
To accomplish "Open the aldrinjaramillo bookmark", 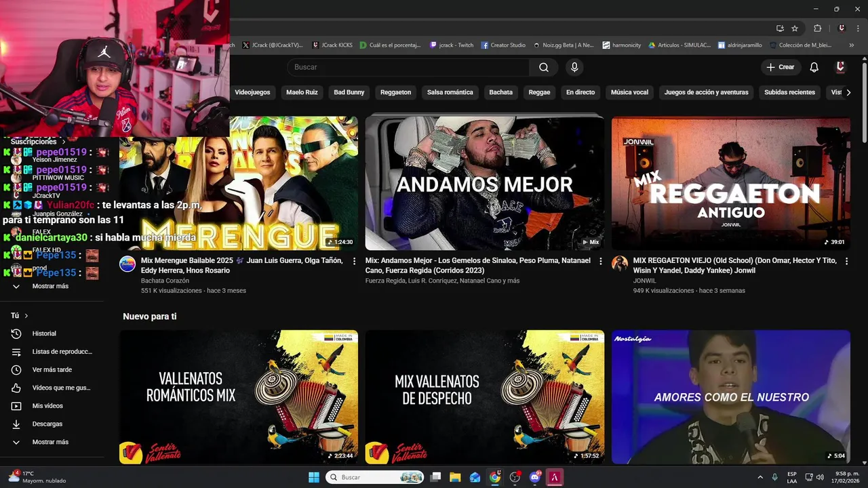I will (740, 45).
